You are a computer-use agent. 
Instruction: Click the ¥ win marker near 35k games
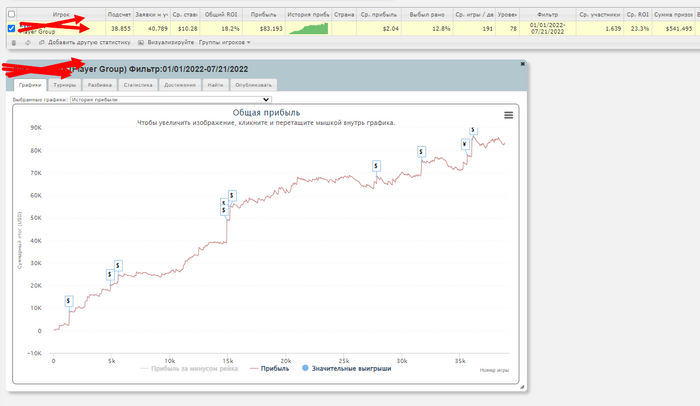[465, 144]
